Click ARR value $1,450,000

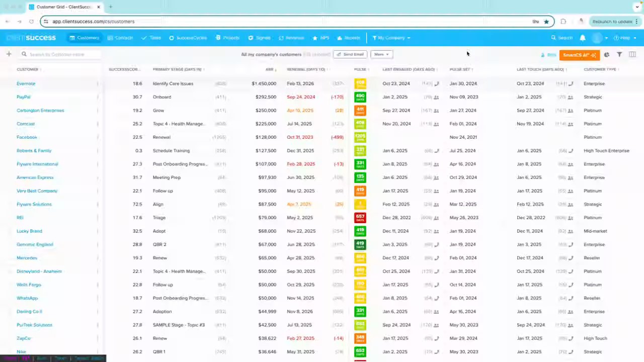[264, 83]
